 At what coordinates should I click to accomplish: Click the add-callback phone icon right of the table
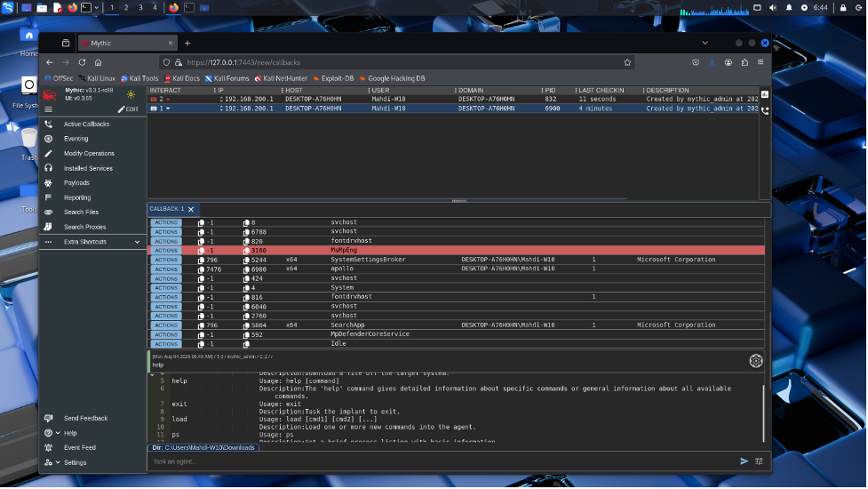[x=765, y=110]
